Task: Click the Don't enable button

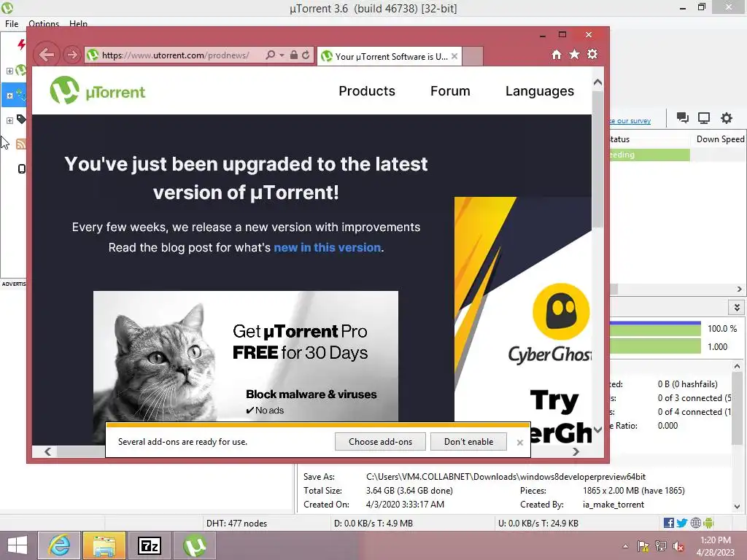Action: pos(469,442)
